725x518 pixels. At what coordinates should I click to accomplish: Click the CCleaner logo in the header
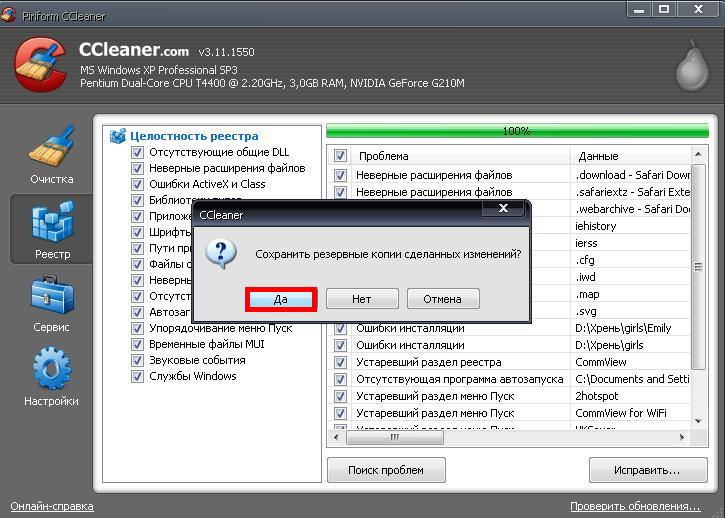click(40, 63)
